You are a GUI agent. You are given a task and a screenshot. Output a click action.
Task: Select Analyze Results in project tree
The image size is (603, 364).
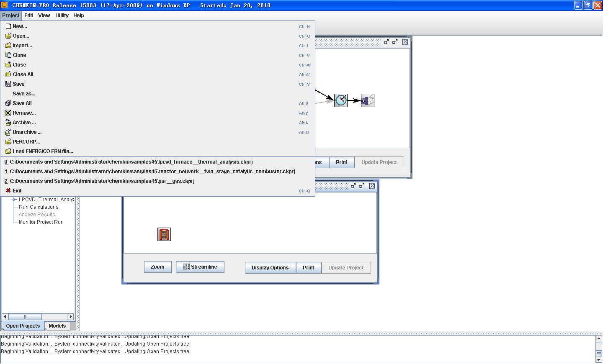pyautogui.click(x=37, y=215)
